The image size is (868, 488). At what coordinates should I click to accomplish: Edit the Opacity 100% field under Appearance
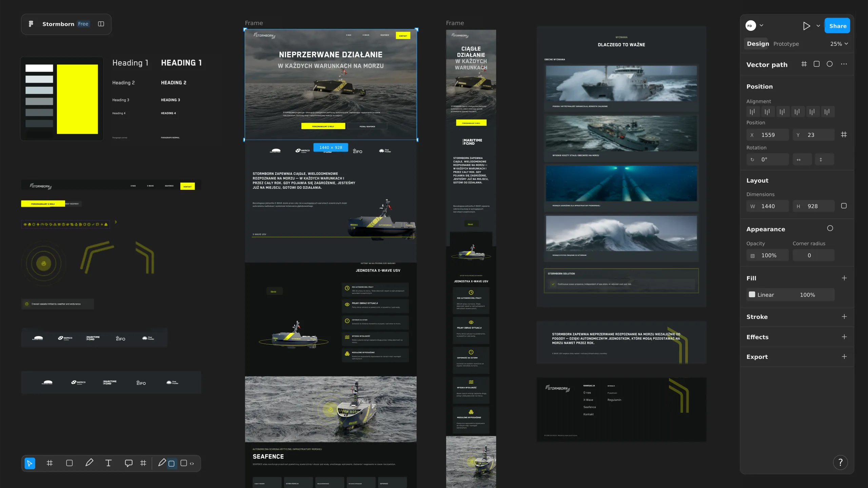[768, 255]
